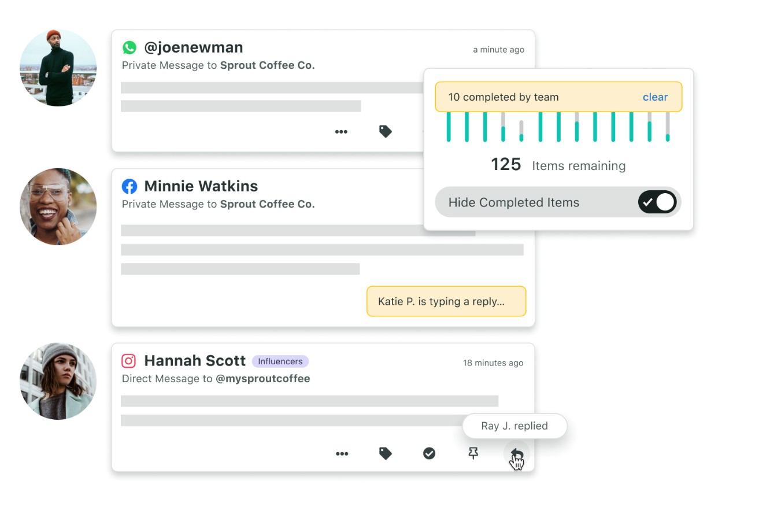770x532 pixels.
Task: Click '125 Items remaining' counter
Action: 558,165
